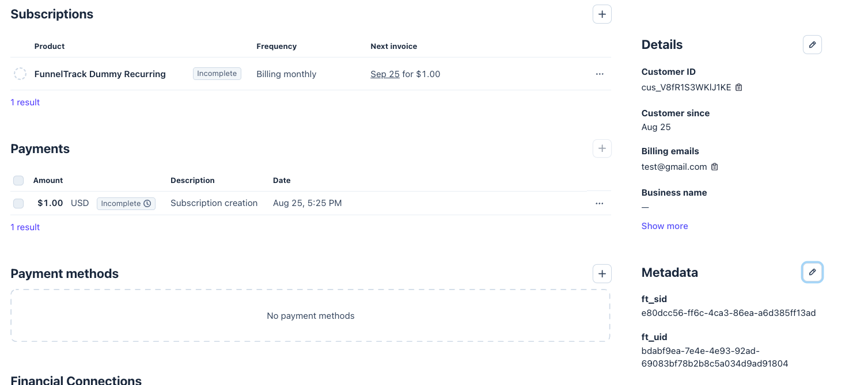Click the Amount column header
868x385 pixels.
(x=48, y=180)
